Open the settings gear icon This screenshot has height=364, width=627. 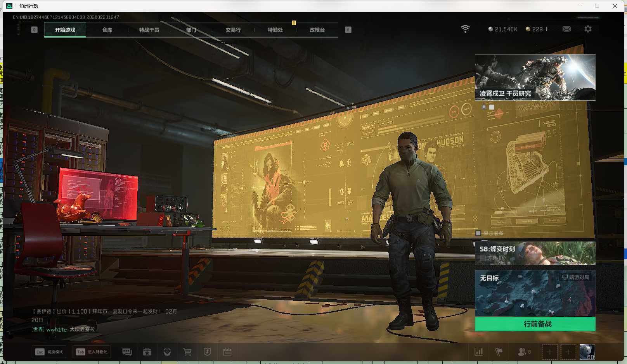click(x=588, y=29)
